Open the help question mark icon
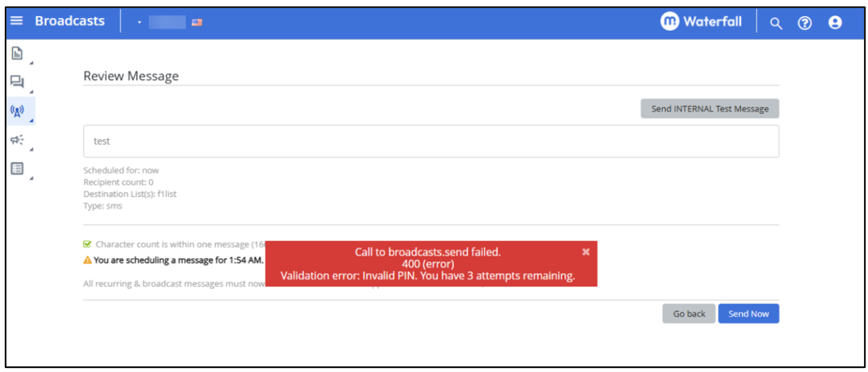 [804, 23]
